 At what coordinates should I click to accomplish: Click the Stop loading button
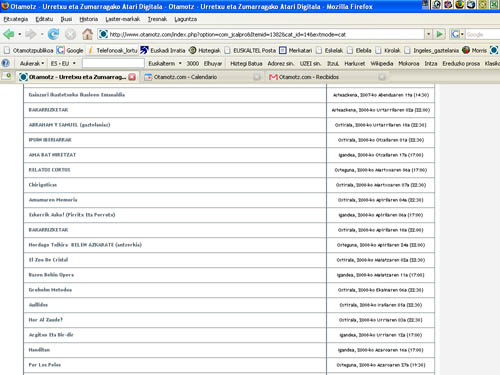coord(70,34)
